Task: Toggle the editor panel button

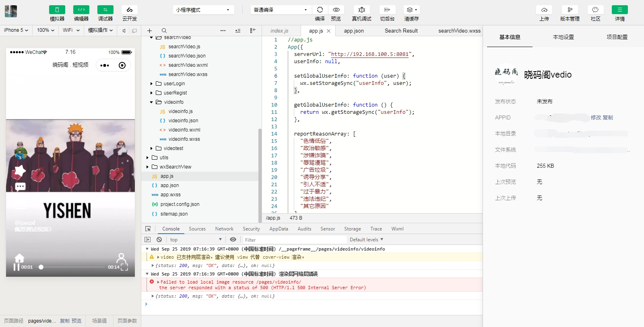Action: pos(81,10)
